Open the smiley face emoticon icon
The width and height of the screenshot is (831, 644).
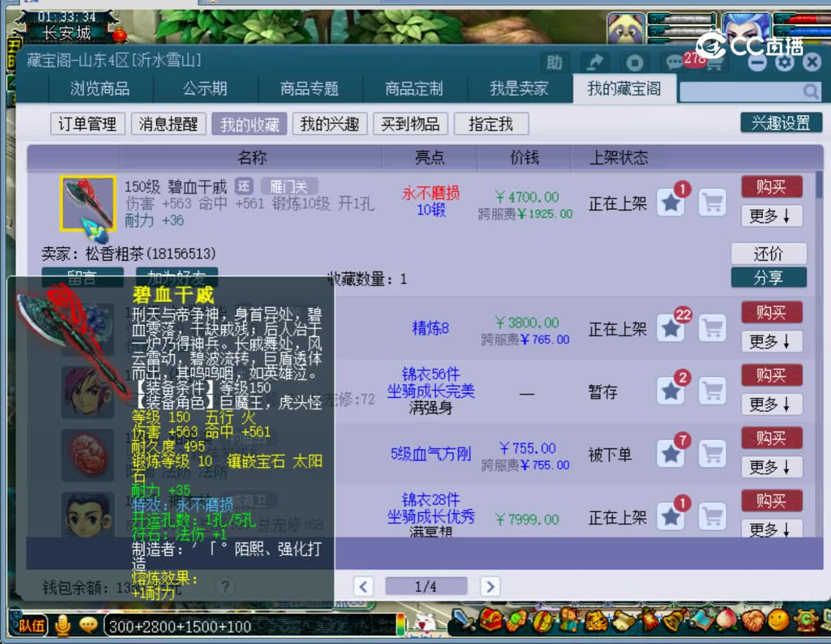pyautogui.click(x=778, y=620)
